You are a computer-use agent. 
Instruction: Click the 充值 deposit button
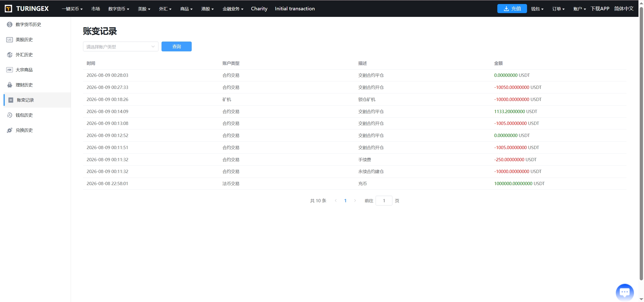[x=512, y=9]
